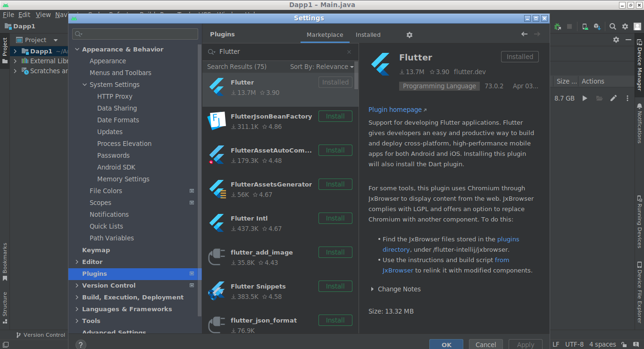Select Android SDK settings item

pyautogui.click(x=116, y=167)
